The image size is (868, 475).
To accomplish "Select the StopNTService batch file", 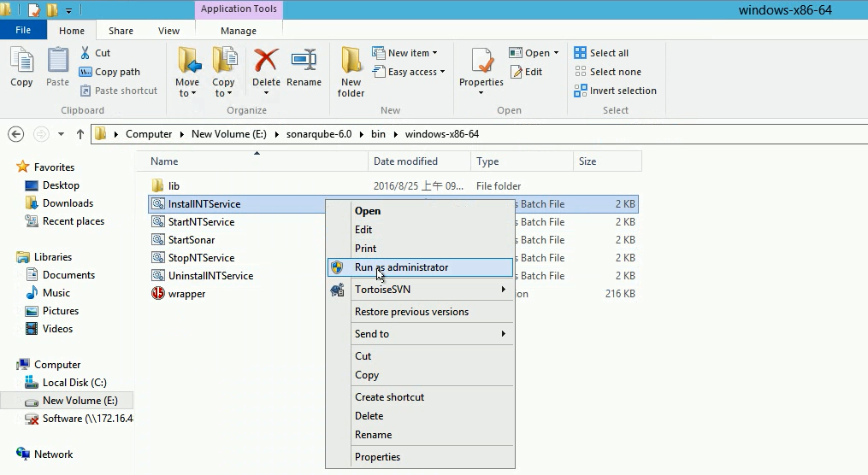I will click(x=201, y=258).
